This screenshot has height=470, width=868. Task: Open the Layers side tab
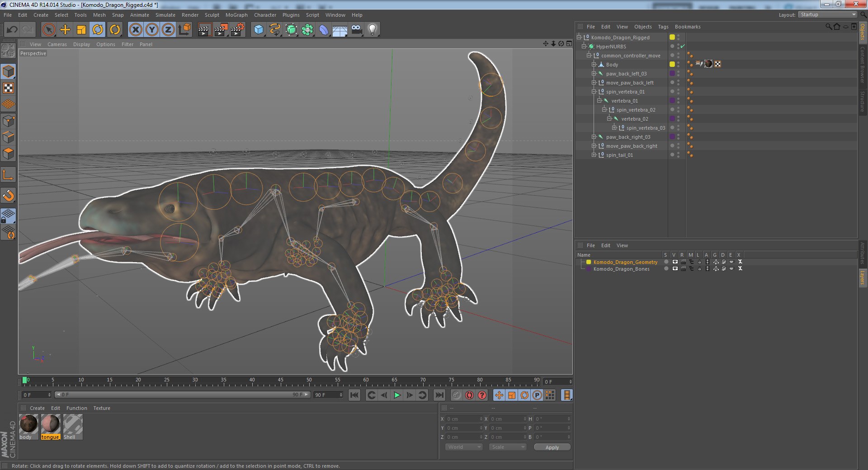[863, 278]
